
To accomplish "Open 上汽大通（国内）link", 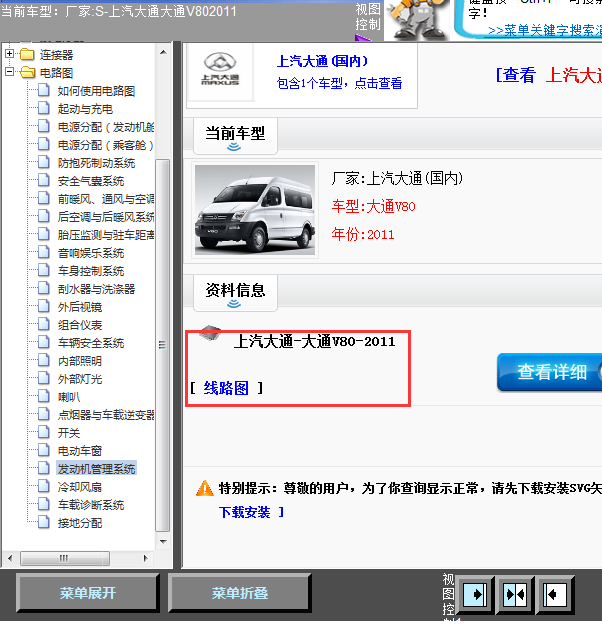I will [322, 61].
